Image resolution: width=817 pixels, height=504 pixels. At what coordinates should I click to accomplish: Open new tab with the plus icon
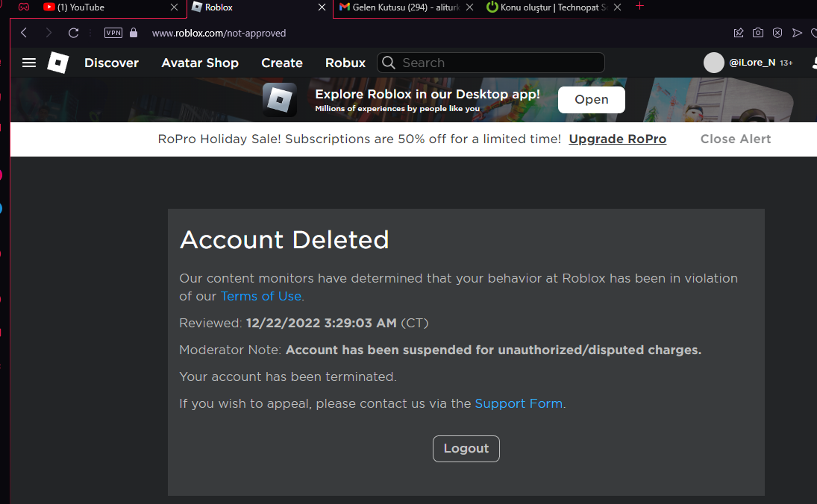click(640, 6)
